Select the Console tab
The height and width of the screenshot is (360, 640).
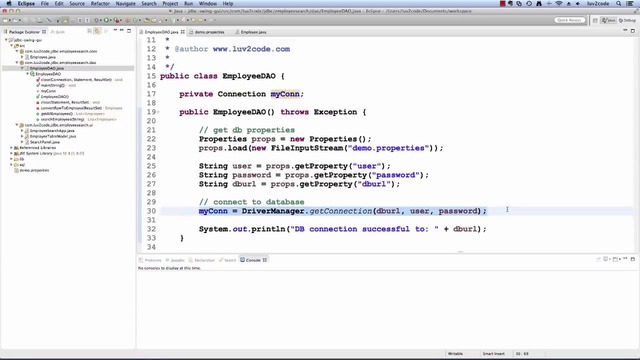coord(253,260)
